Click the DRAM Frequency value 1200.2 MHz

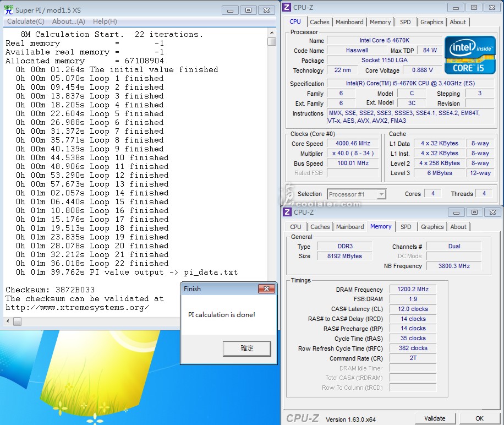(x=413, y=289)
